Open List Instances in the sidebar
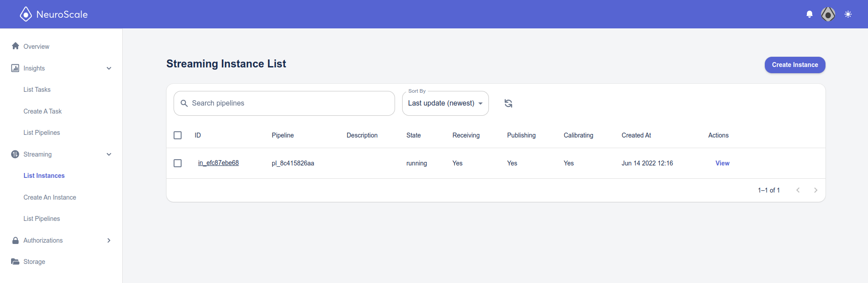This screenshot has width=868, height=283. click(44, 176)
